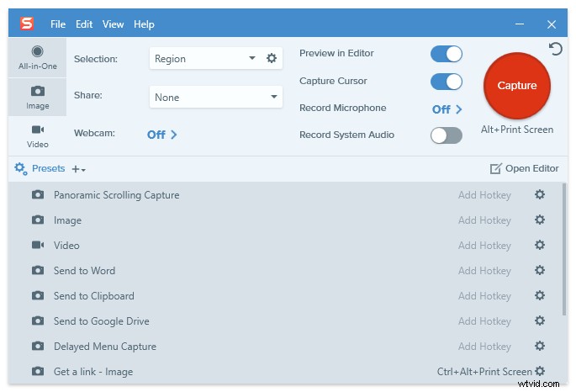This screenshot has width=576, height=392.
Task: Open settings gear for Panoramic Scrolling Capture
Action: point(540,195)
